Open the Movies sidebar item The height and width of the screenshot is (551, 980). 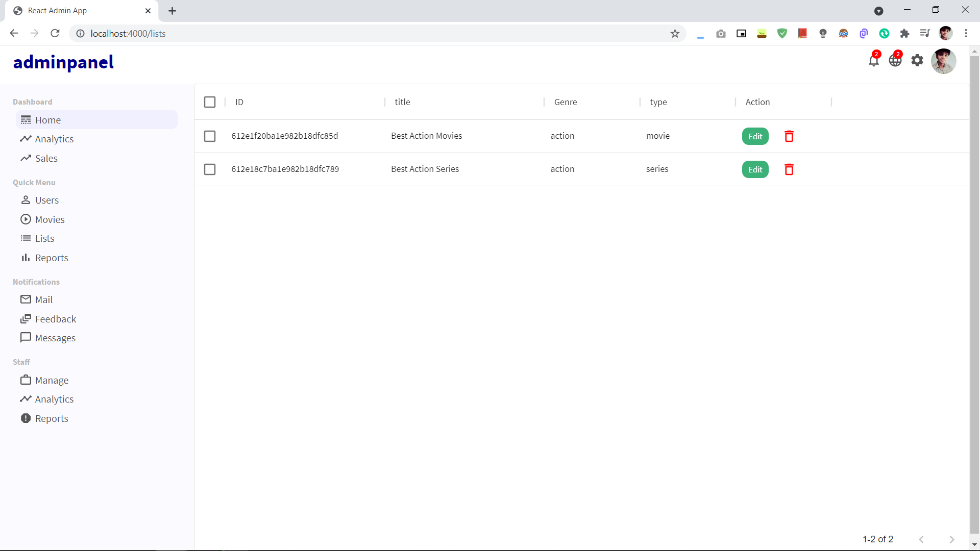pos(50,219)
